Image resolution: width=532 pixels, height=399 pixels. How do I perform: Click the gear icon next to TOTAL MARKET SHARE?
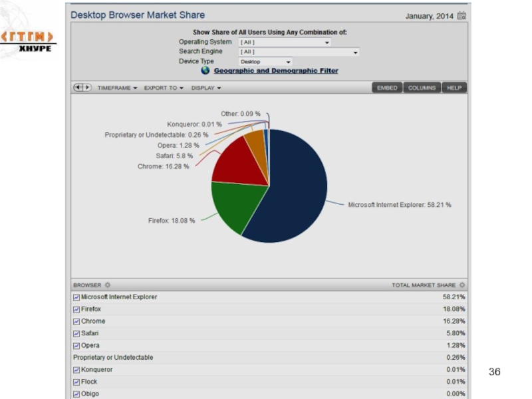[x=462, y=285]
